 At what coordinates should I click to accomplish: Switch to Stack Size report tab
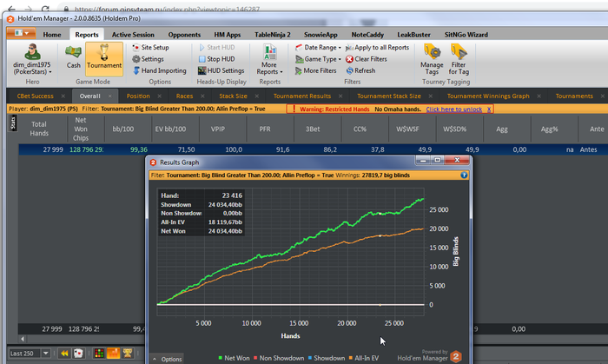pos(233,96)
